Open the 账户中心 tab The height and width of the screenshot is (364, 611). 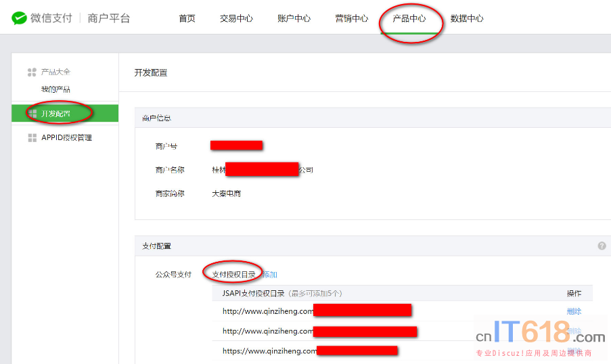pyautogui.click(x=294, y=18)
